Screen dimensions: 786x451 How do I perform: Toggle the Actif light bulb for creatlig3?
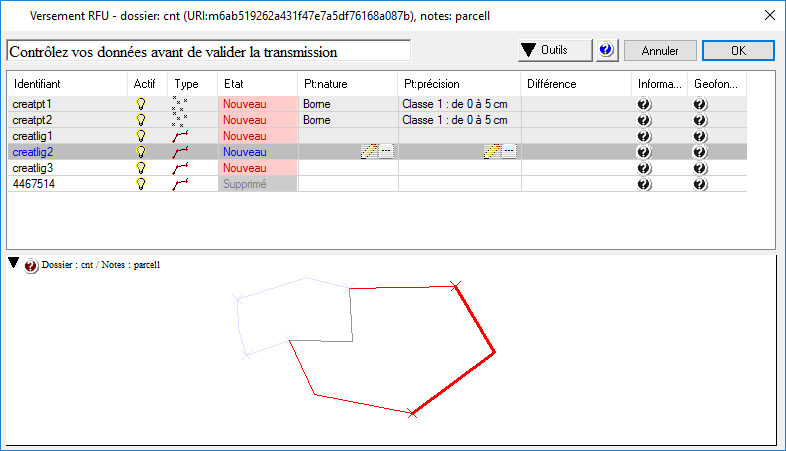click(141, 168)
